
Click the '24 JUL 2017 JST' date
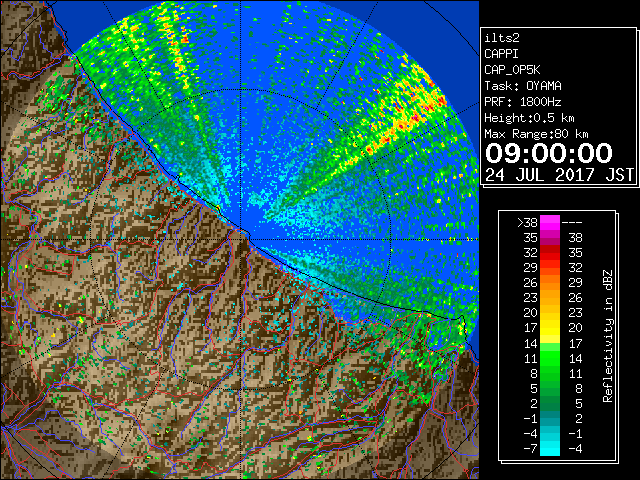tap(559, 175)
